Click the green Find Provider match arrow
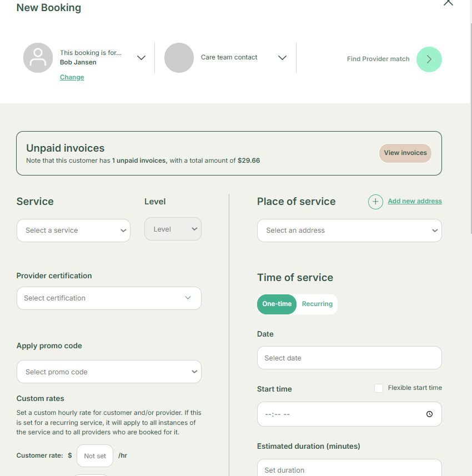Screen dimensions: 472x476 [429, 59]
